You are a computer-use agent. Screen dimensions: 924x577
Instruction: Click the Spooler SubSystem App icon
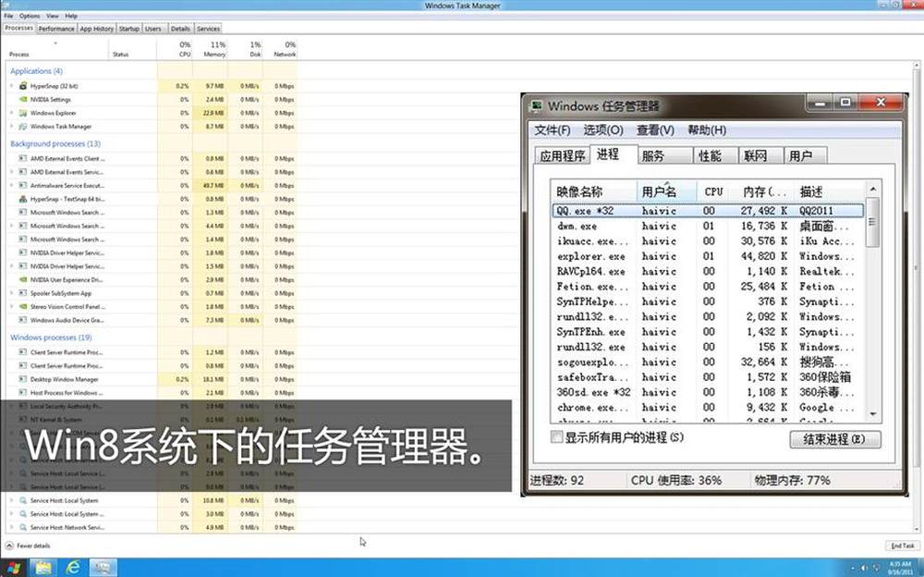23,293
